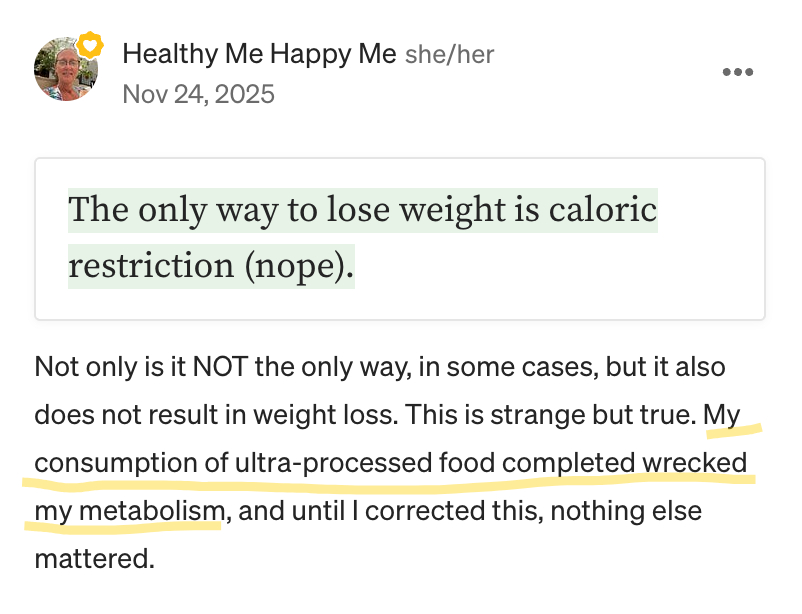Open the Healthy Me Happy Me profile
This screenshot has width=802, height=614.
tap(259, 54)
